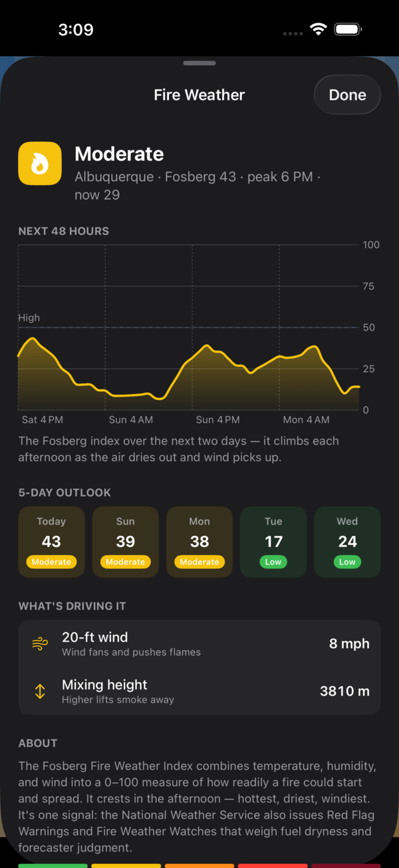Tap the sheet grabber handle at top
Image resolution: width=399 pixels, height=868 pixels.
coord(199,63)
